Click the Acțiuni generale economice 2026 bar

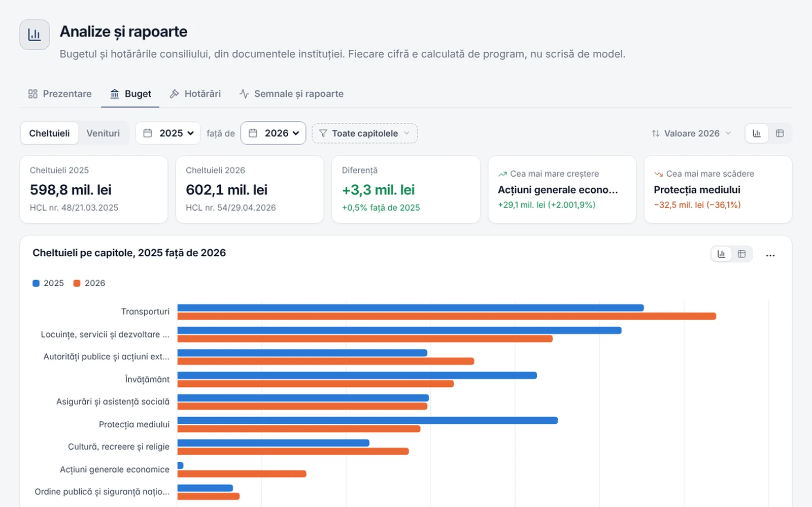[242, 474]
